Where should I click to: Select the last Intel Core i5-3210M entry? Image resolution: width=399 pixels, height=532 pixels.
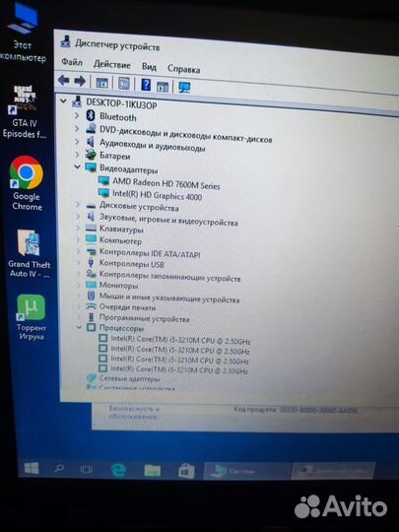click(179, 369)
